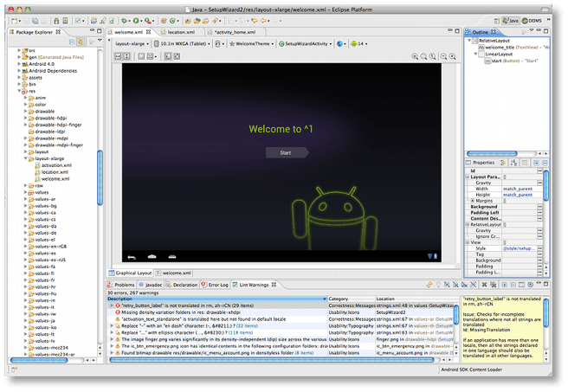Click the Open Perspective icon
Viewport: 568px width, 392px height.
click(497, 21)
